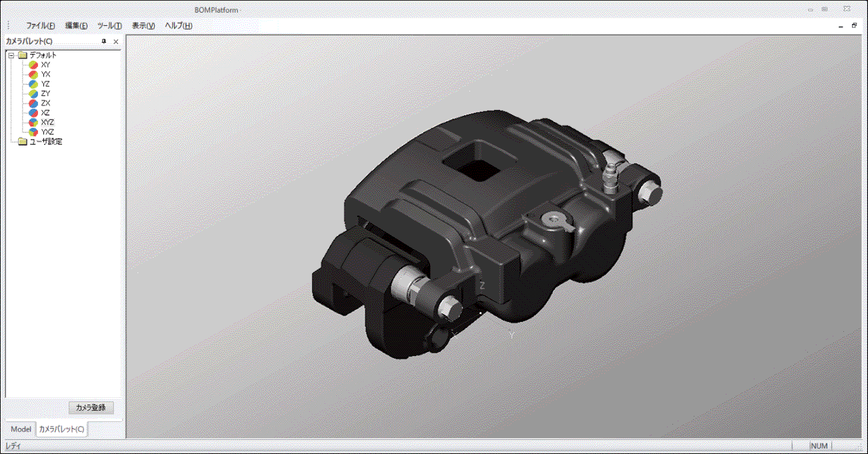This screenshot has width=868, height=454.
Task: Select the YXZ isometric camera icon
Action: point(33,132)
